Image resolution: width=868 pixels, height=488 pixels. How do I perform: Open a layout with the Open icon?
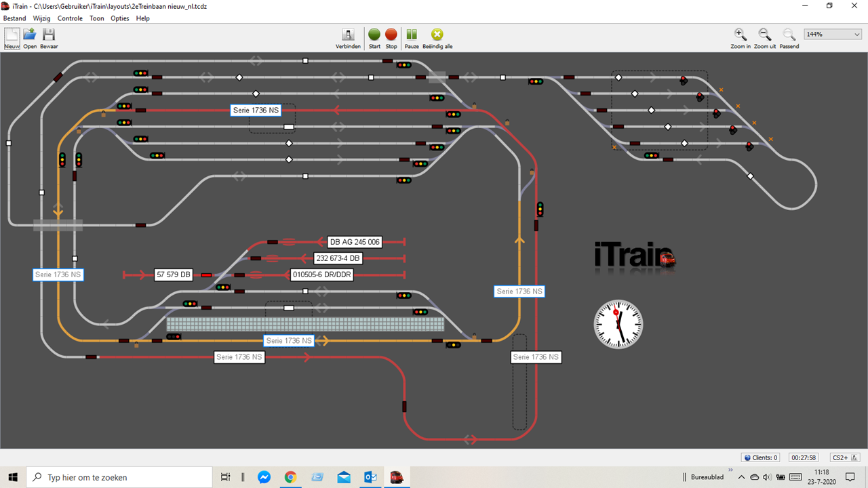tap(30, 38)
